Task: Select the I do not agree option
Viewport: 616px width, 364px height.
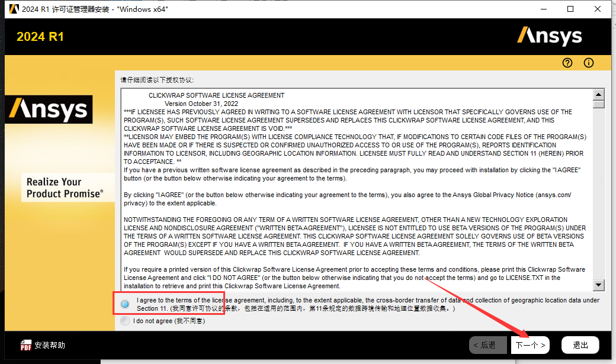Action: point(125,321)
